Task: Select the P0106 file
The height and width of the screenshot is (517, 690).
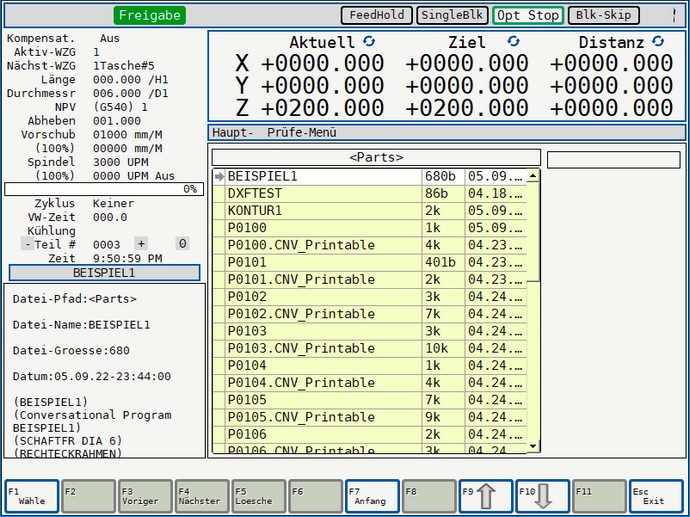Action: pyautogui.click(x=370, y=434)
